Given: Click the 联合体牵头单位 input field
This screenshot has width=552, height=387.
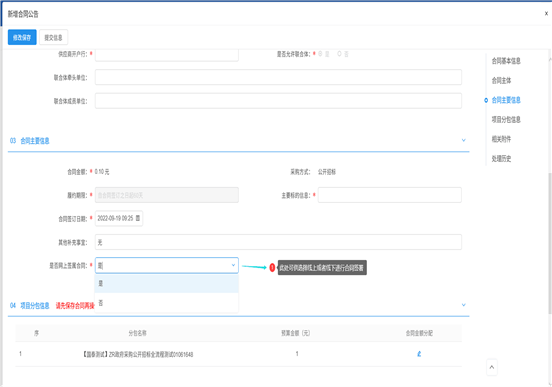Looking at the screenshot, I should [x=278, y=77].
